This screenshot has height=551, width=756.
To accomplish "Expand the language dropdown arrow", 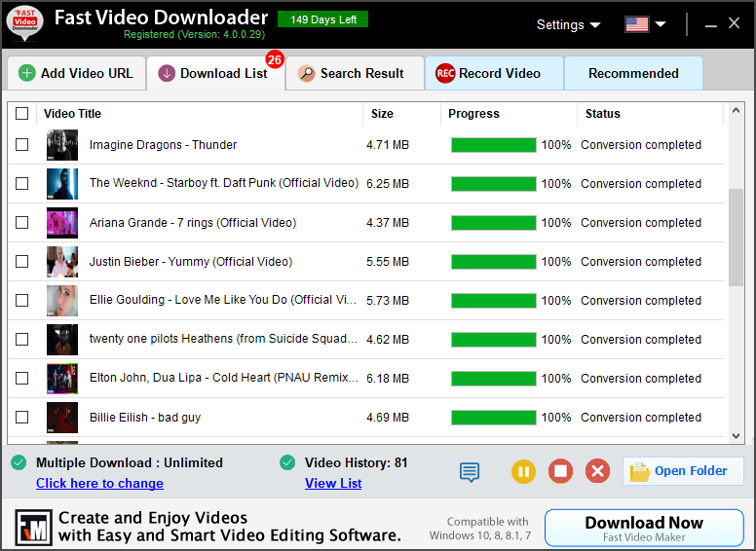I will tap(661, 24).
